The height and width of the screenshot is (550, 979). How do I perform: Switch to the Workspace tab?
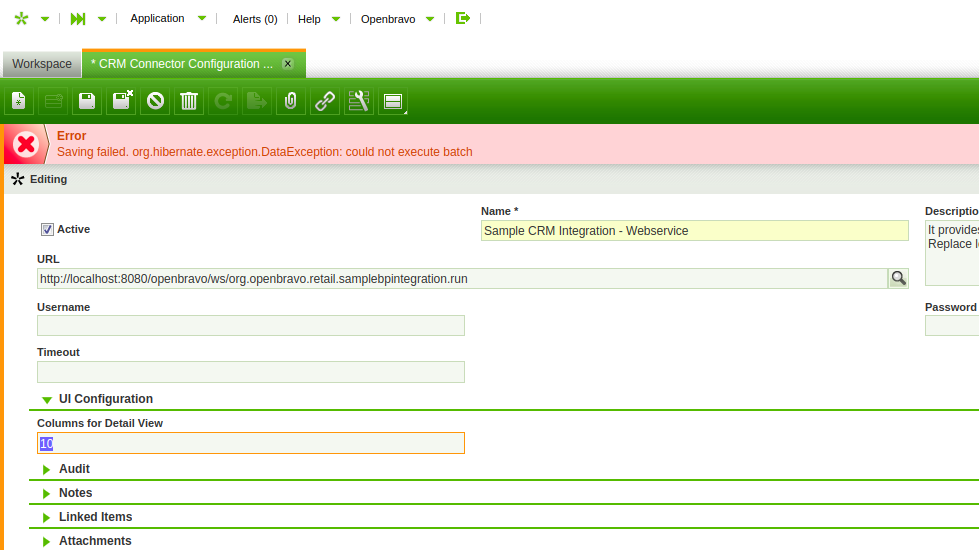click(42, 64)
